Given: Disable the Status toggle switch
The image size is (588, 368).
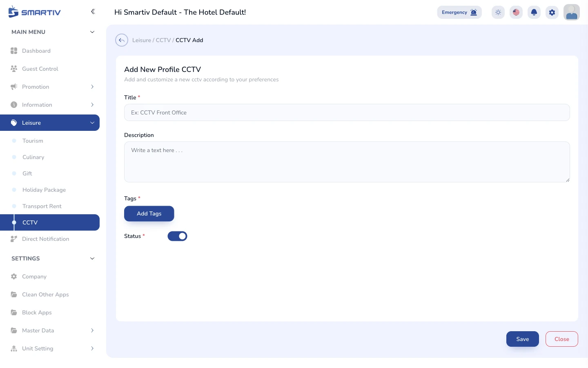Looking at the screenshot, I should tap(177, 236).
